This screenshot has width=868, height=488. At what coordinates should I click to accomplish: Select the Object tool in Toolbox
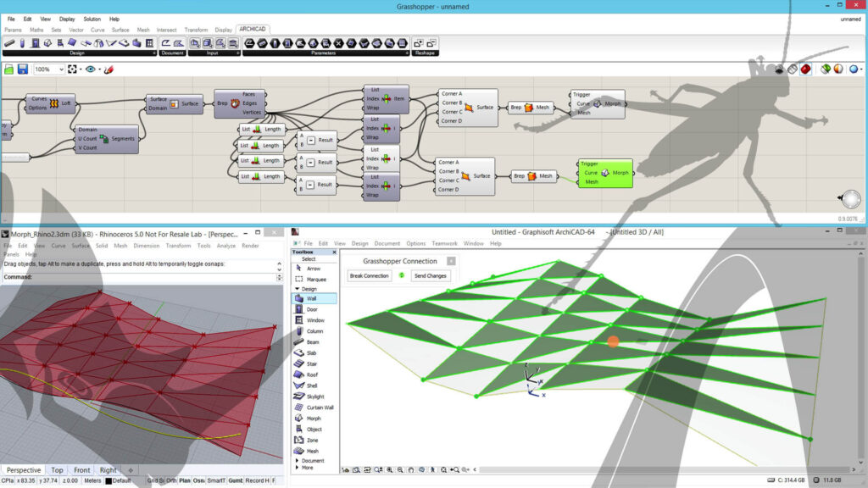click(314, 430)
